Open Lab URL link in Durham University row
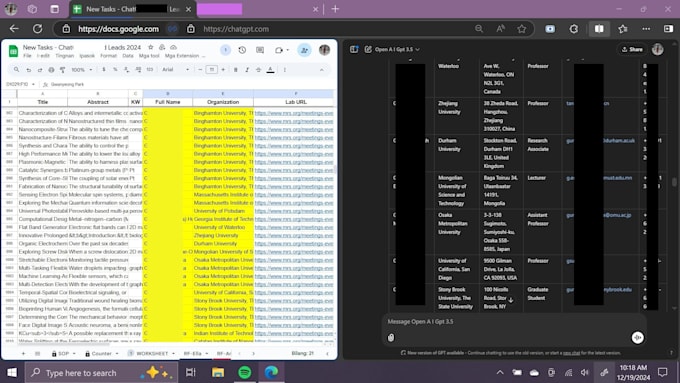The height and width of the screenshot is (383, 680). tap(294, 244)
